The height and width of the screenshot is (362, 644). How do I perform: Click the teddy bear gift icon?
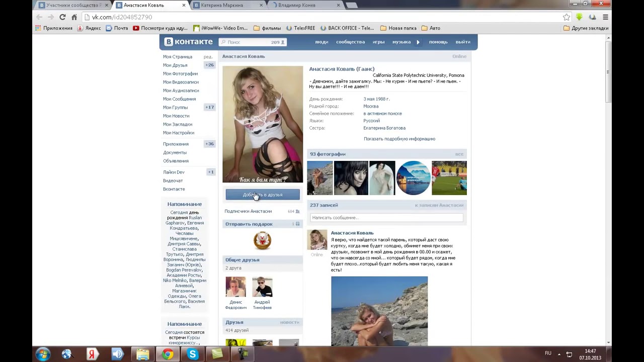pos(262,240)
